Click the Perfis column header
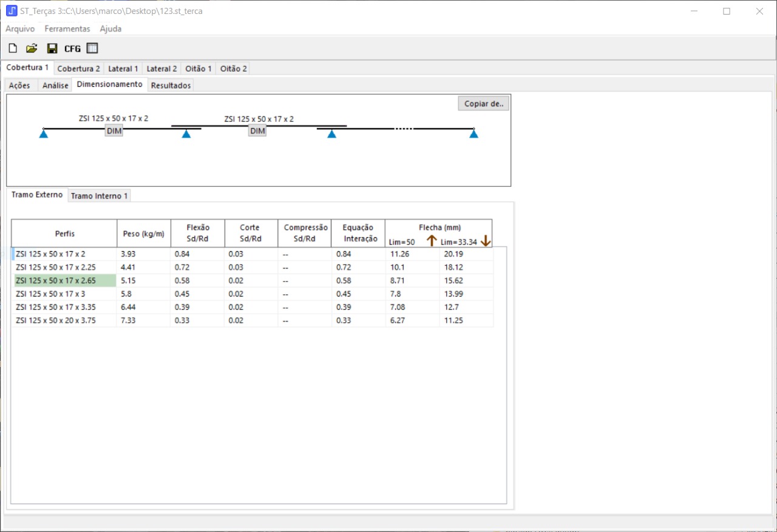 coord(64,234)
